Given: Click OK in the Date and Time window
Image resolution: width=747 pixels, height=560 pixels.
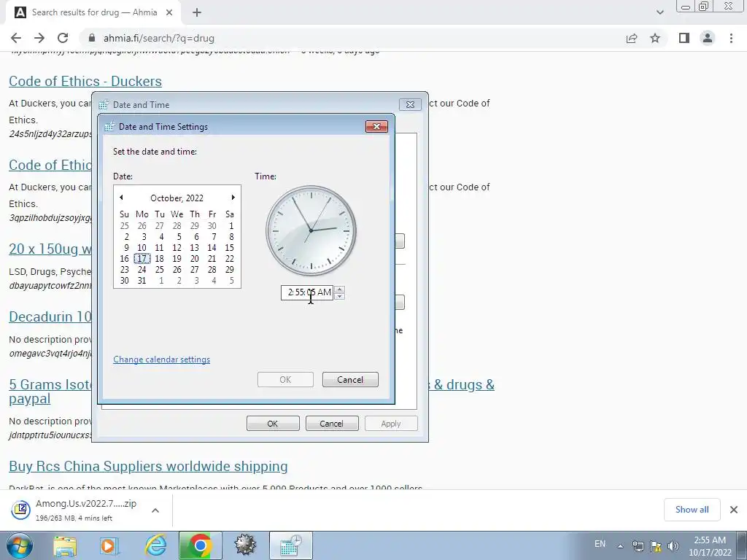Looking at the screenshot, I should point(273,424).
